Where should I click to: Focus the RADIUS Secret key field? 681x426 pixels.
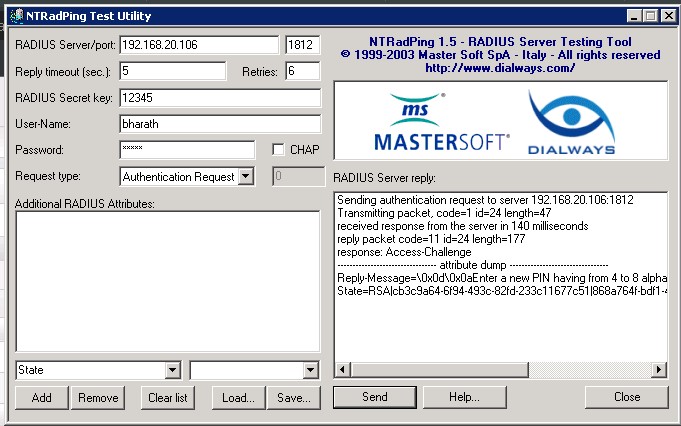[219, 98]
